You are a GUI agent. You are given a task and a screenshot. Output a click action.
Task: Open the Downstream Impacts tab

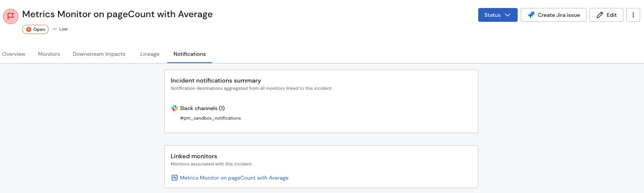[x=99, y=54]
